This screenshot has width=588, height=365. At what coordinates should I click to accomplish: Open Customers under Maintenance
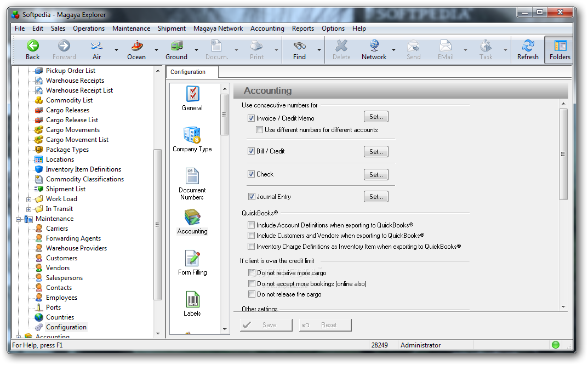(x=61, y=258)
